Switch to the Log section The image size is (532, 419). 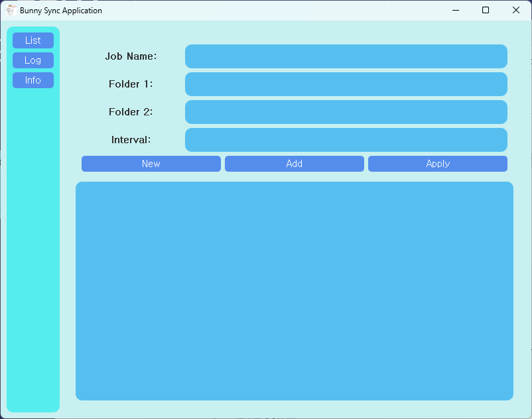33,60
